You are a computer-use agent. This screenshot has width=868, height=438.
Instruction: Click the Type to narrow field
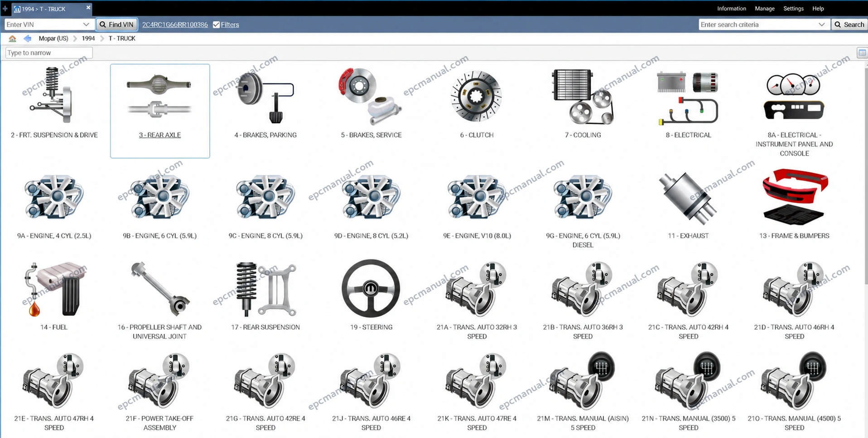pos(49,53)
